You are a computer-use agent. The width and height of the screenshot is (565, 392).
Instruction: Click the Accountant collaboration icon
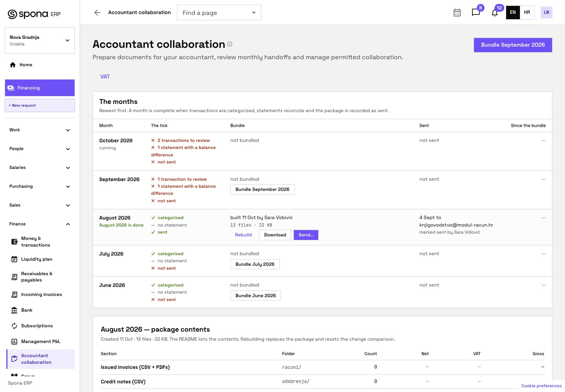point(14,359)
